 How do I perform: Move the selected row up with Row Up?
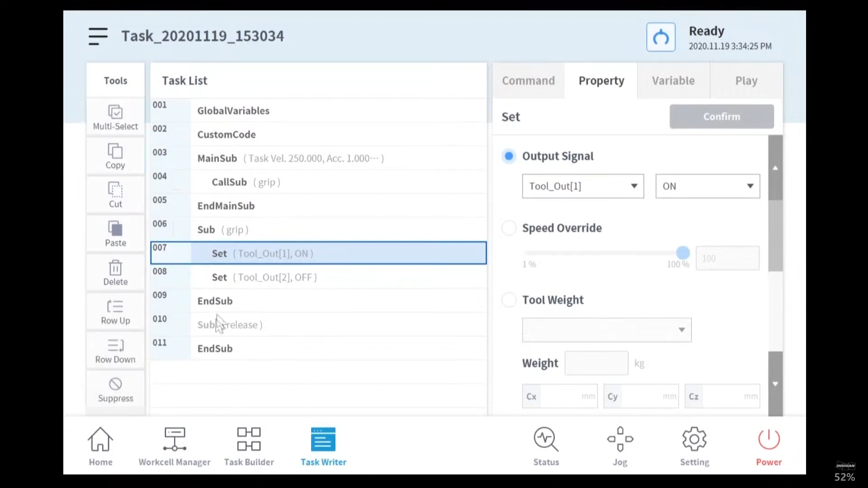coord(115,307)
